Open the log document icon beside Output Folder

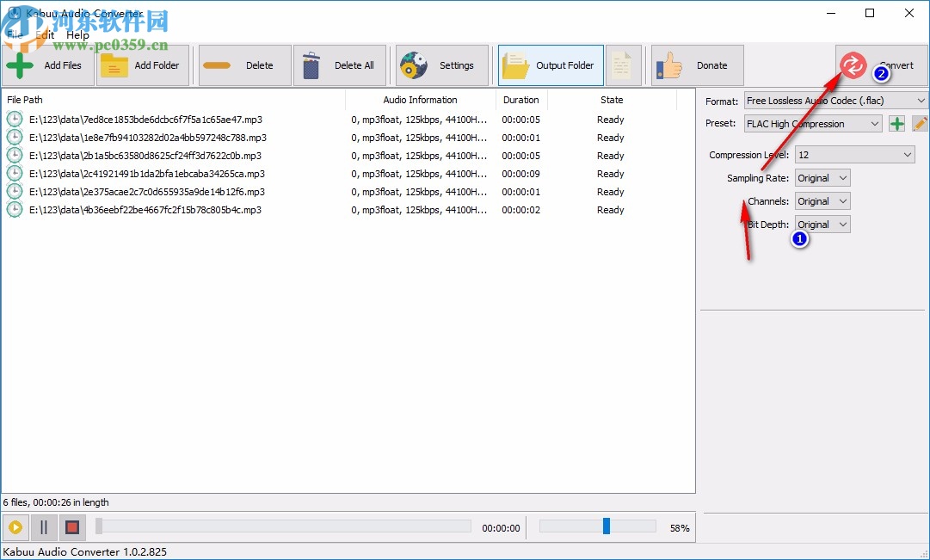[623, 65]
